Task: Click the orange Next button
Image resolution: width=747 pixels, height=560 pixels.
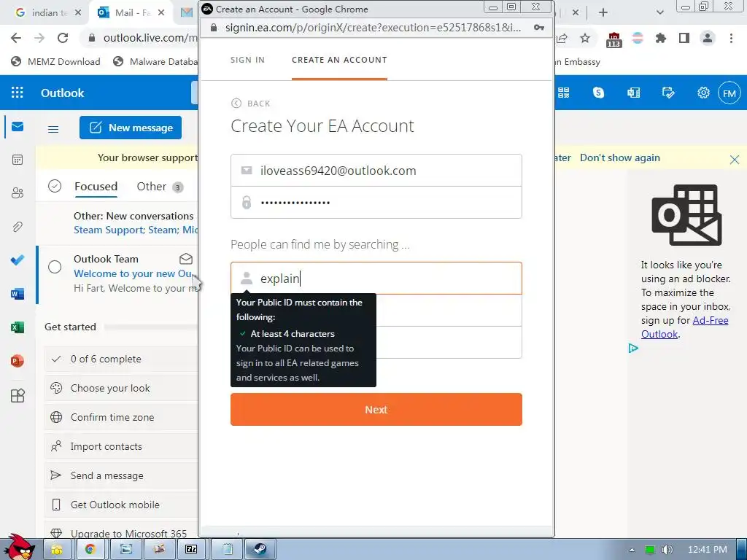Action: point(376,410)
